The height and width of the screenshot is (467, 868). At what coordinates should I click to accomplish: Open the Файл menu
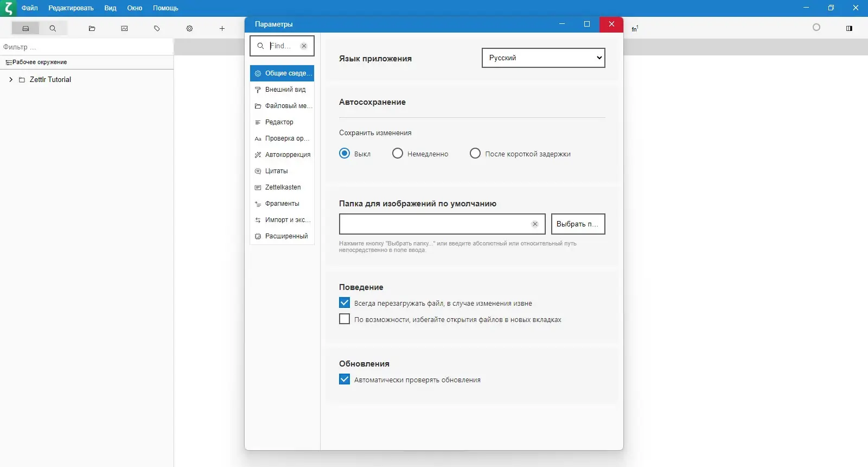click(30, 8)
